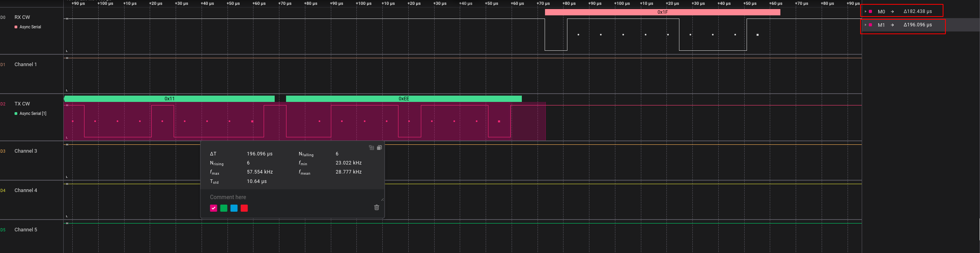
Task: Click the pink square icon beside M1
Action: pos(870,25)
